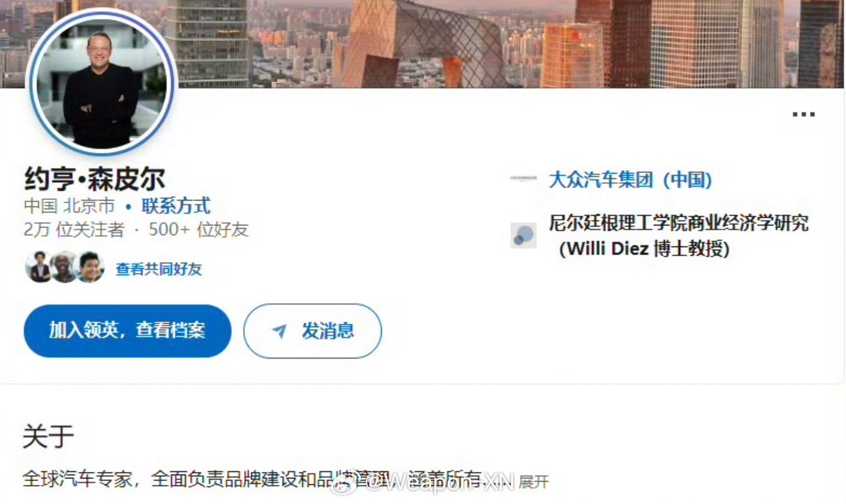This screenshot has width=846, height=504.
Task: Click the 发消息 button
Action: coord(312,331)
